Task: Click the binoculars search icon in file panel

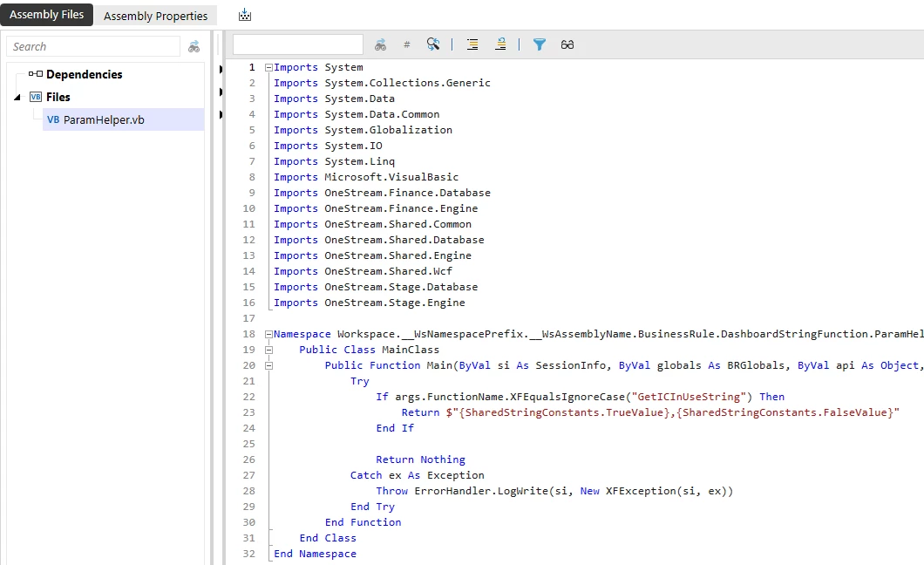Action: (x=194, y=46)
